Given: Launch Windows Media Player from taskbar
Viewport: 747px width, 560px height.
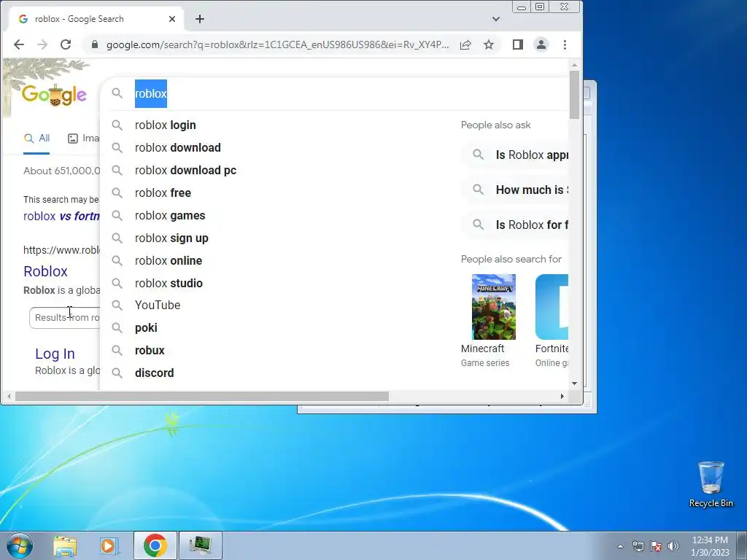Looking at the screenshot, I should coord(109,545).
